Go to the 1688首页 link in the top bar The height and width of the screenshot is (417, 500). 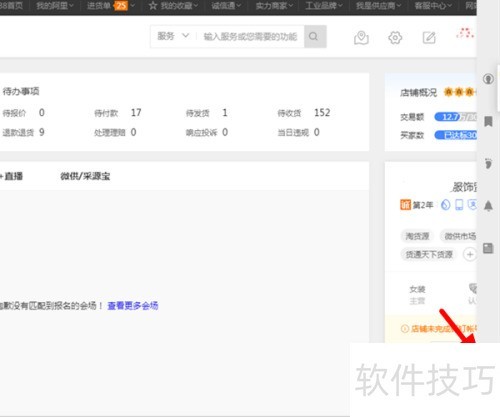pyautogui.click(x=11, y=6)
